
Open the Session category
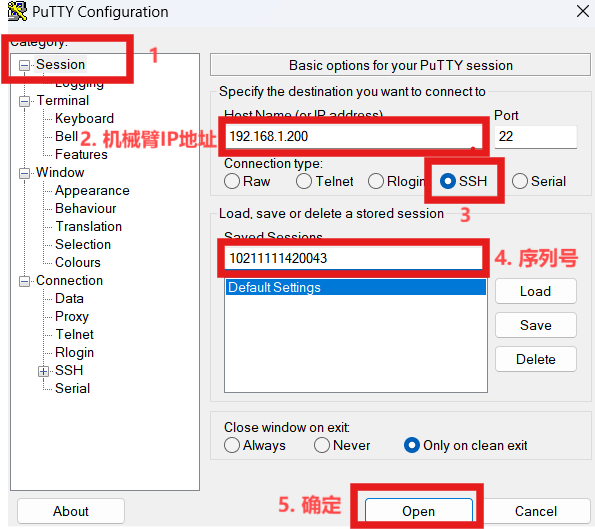[x=60, y=65]
